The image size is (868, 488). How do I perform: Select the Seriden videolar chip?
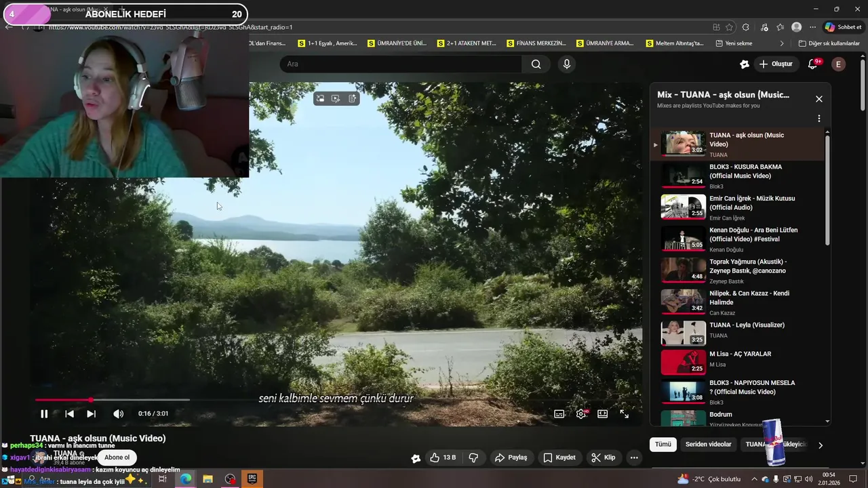708,445
